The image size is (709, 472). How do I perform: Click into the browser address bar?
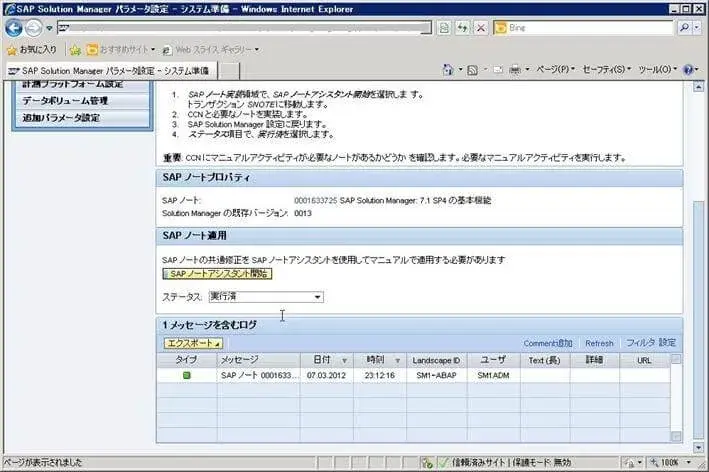click(x=245, y=28)
